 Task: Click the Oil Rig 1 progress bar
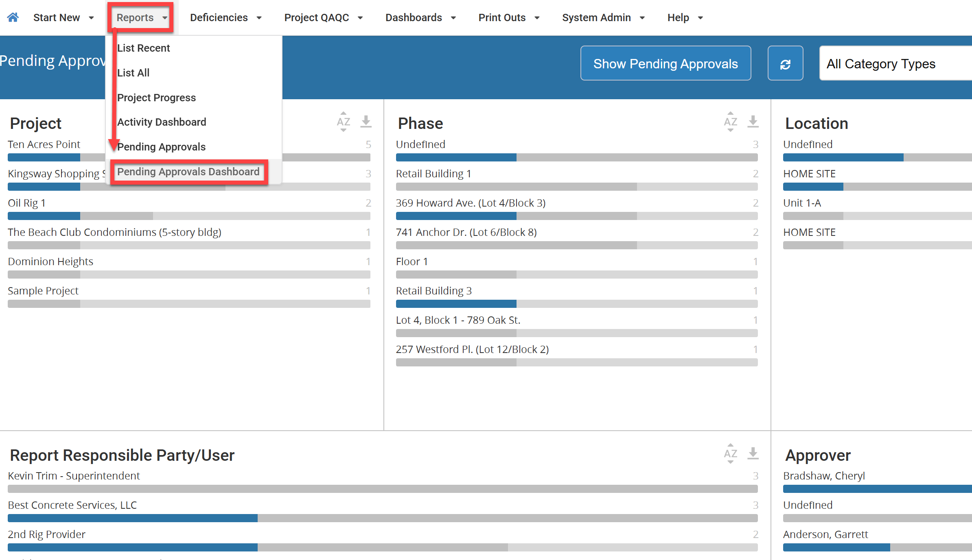point(189,216)
